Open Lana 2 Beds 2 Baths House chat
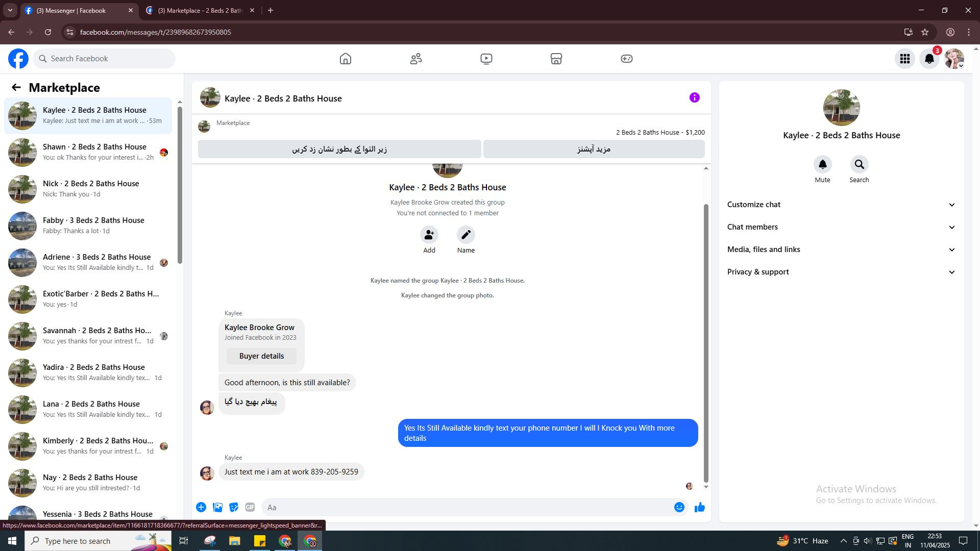The height and width of the screenshot is (551, 980). [88, 410]
